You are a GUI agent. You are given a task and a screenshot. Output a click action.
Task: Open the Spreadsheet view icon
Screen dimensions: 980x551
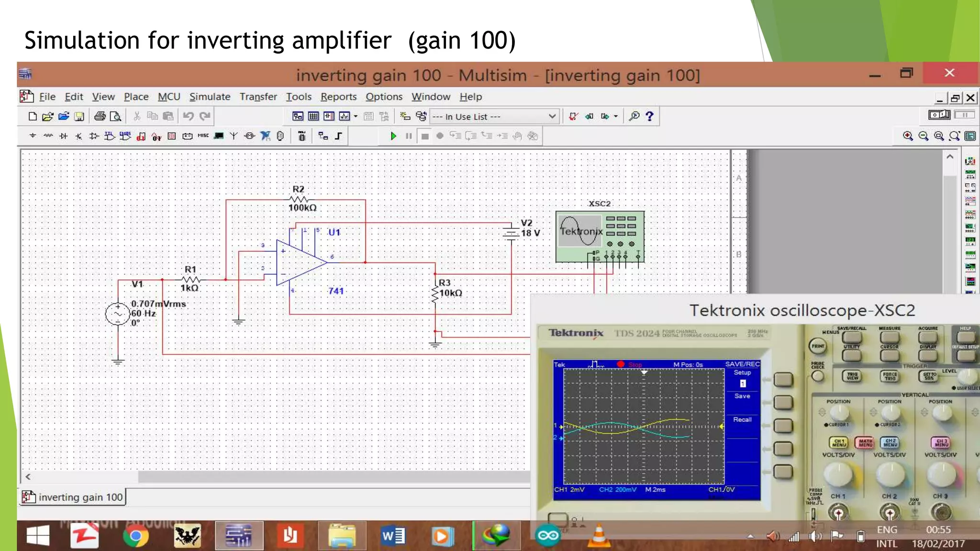[313, 116]
